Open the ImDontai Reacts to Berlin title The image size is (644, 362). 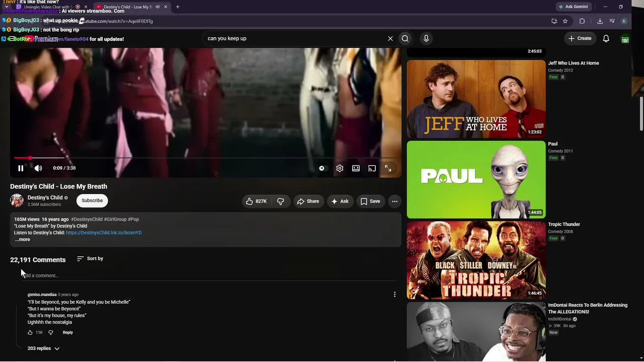(588, 308)
